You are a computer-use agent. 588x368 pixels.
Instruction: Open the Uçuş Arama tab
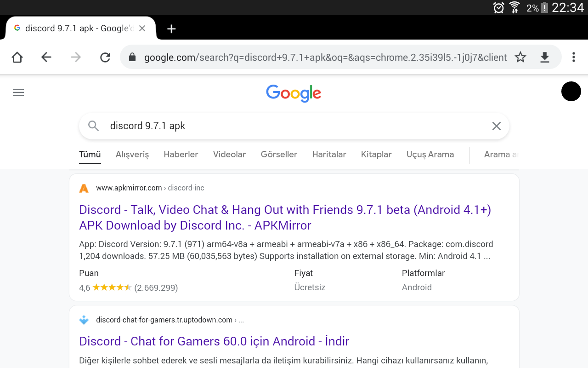[430, 155]
